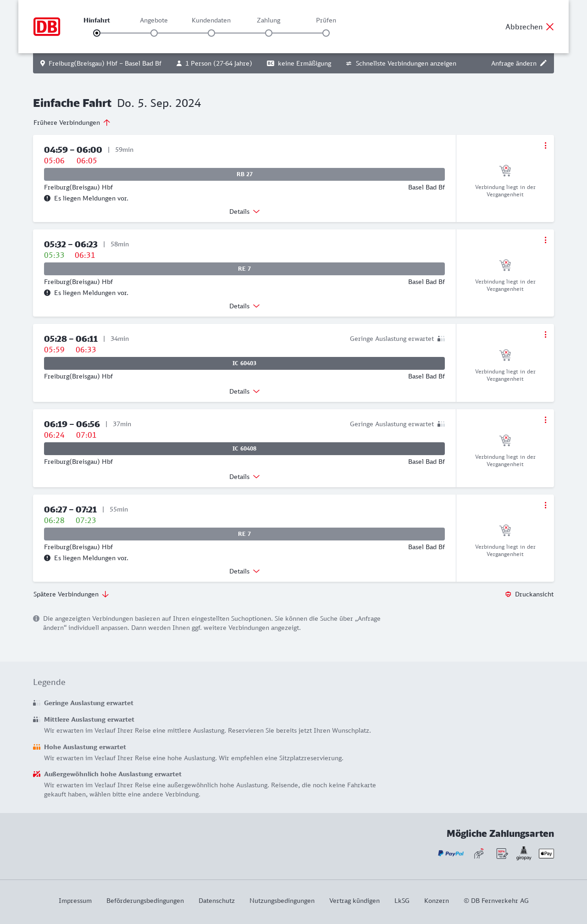The image size is (587, 924).
Task: Go to the Kundendaten step label
Action: [211, 20]
